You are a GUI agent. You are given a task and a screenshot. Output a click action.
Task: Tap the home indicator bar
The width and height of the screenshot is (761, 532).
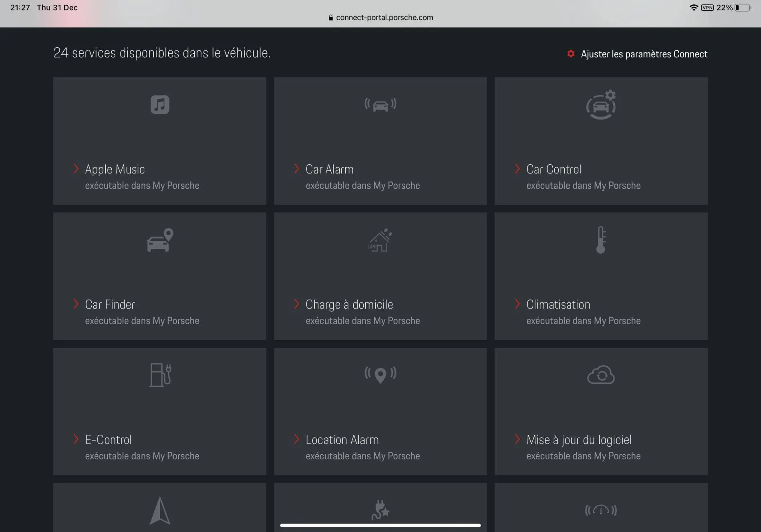click(x=380, y=525)
